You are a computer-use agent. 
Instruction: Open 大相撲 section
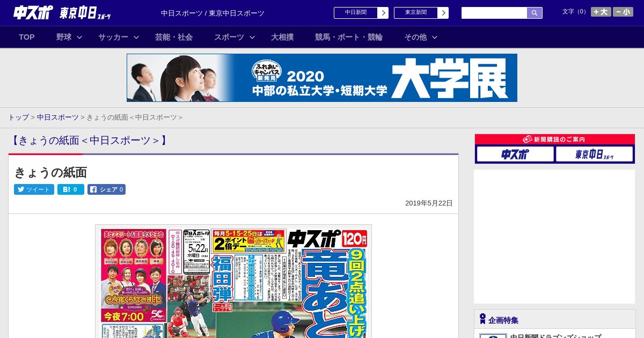pyautogui.click(x=282, y=37)
